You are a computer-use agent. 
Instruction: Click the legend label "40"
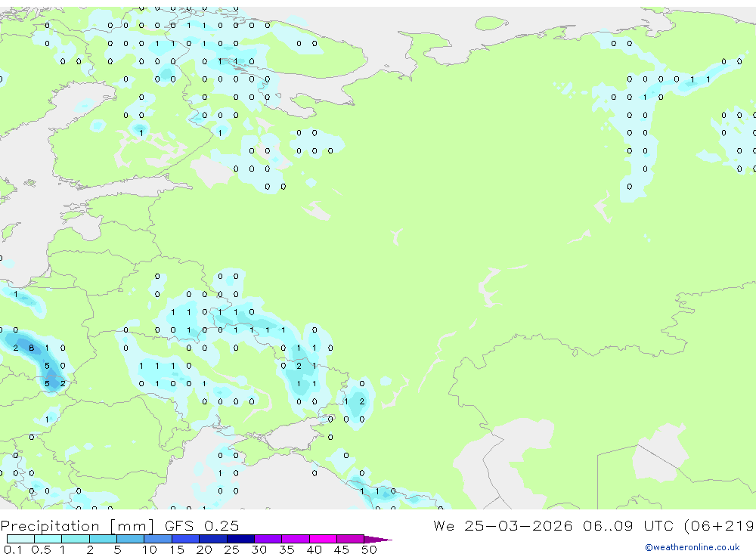[314, 549]
